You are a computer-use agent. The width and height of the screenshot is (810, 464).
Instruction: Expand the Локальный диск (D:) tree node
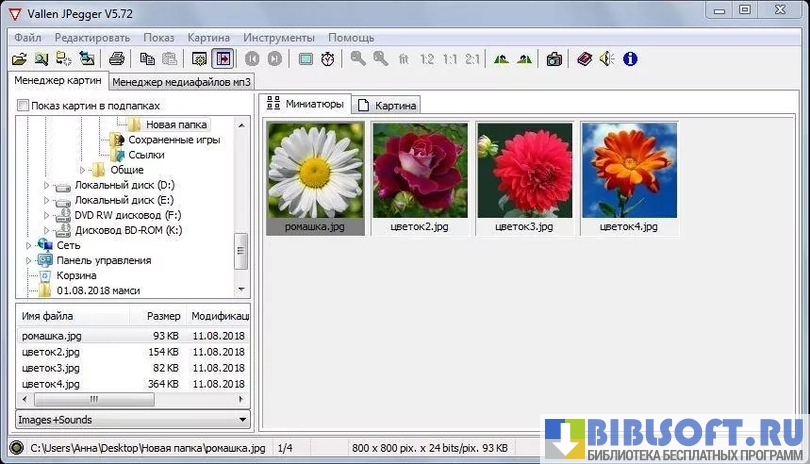[46, 185]
